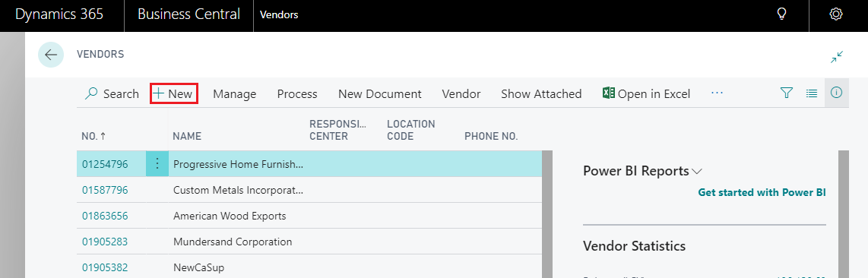This screenshot has width=868, height=278.
Task: Select Custom Metals Incorporat... name cell
Action: (x=239, y=190)
